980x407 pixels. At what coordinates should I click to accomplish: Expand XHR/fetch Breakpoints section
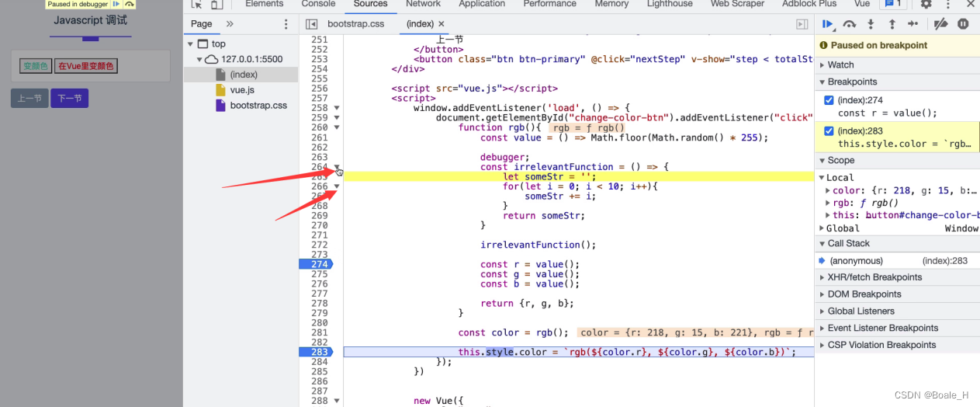[x=897, y=277]
